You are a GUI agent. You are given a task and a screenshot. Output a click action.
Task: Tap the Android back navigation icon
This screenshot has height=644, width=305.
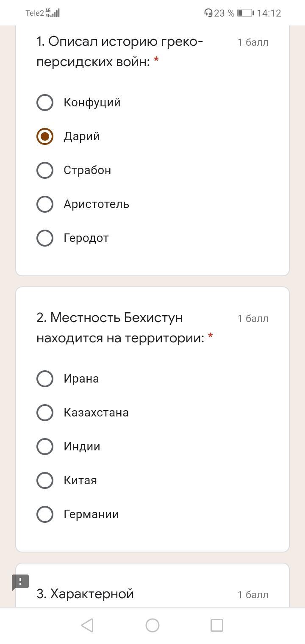87,625
